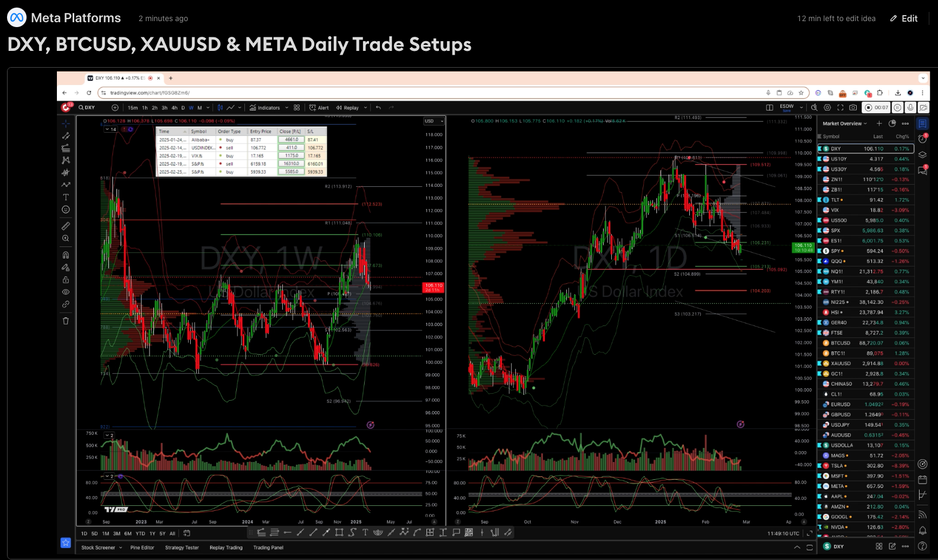This screenshot has width=938, height=560.
Task: Click the add symbol compare plus icon
Action: 115,108
